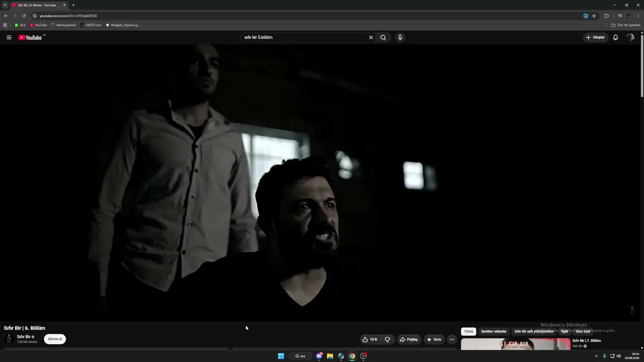Open a new browser tab
This screenshot has width=644, height=362.
[x=73, y=5]
